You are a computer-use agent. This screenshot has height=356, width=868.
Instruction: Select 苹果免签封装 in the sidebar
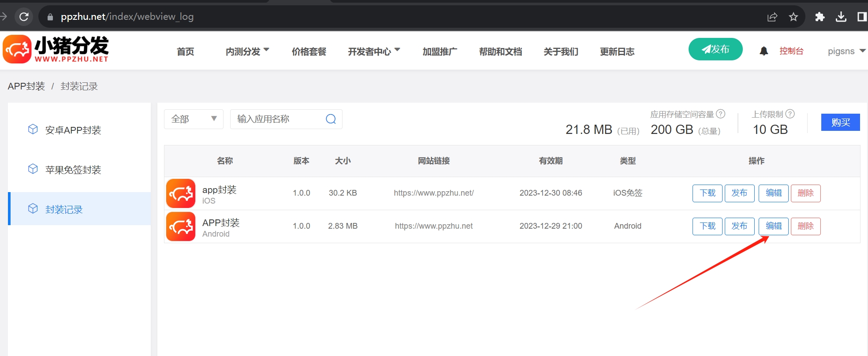73,170
